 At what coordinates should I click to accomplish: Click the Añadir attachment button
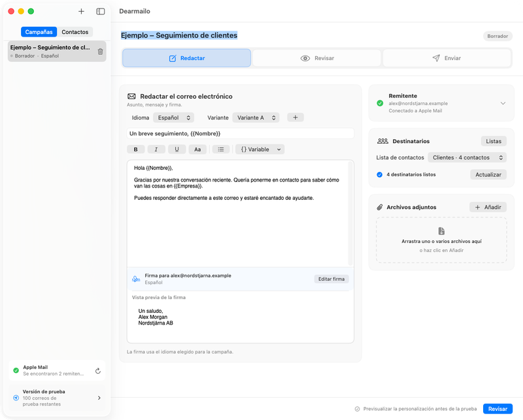point(488,207)
